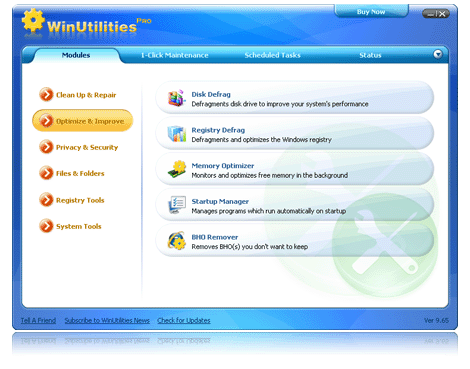Launch Registry Defrag via its icon
Screen dimensions: 470x369
coord(176,134)
